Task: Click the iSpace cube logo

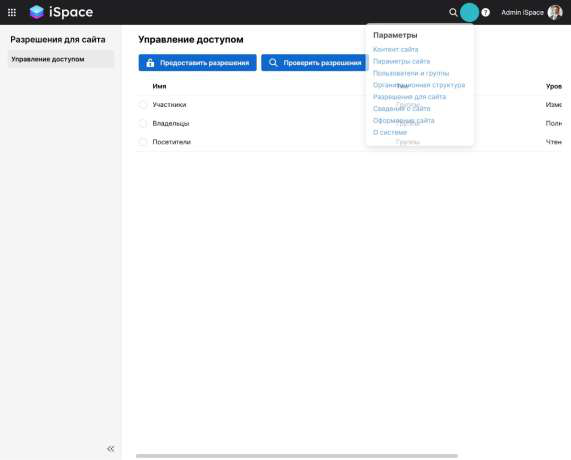Action: click(37, 12)
